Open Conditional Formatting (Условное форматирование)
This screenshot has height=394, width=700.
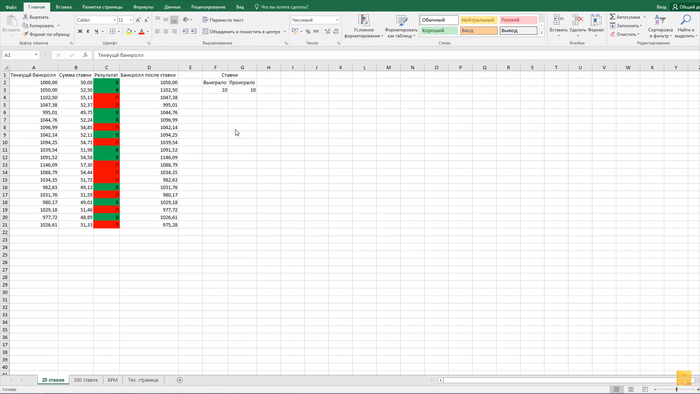tap(363, 26)
